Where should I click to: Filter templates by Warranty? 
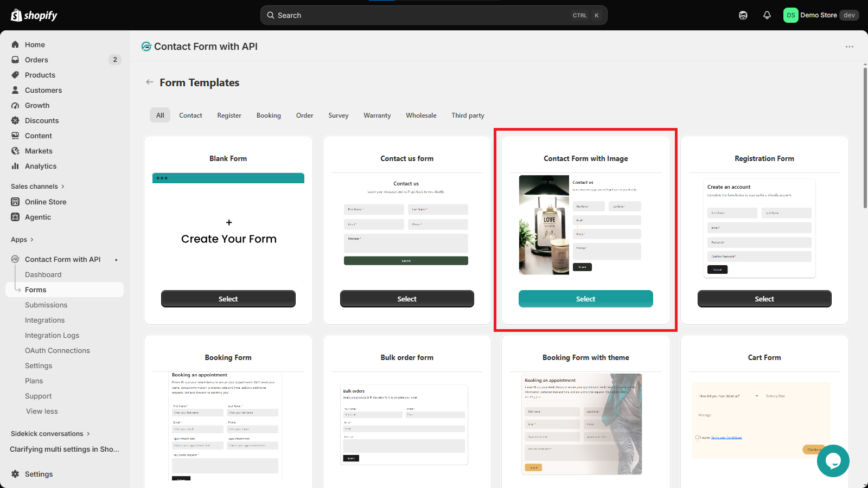(x=377, y=115)
